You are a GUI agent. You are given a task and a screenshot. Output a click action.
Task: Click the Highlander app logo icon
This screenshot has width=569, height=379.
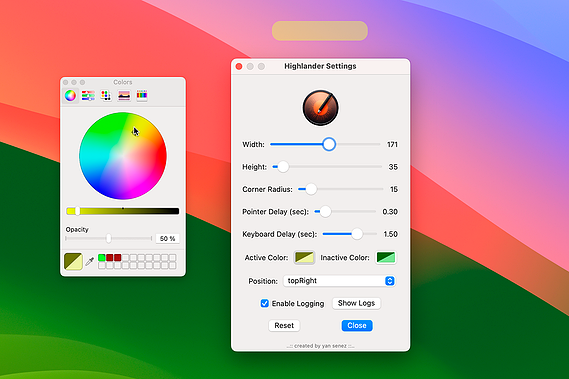pos(320,108)
